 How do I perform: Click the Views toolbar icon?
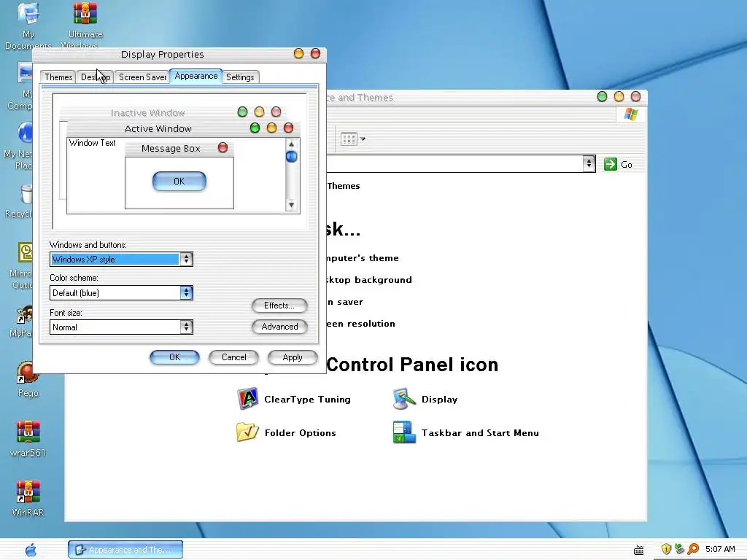coord(349,139)
